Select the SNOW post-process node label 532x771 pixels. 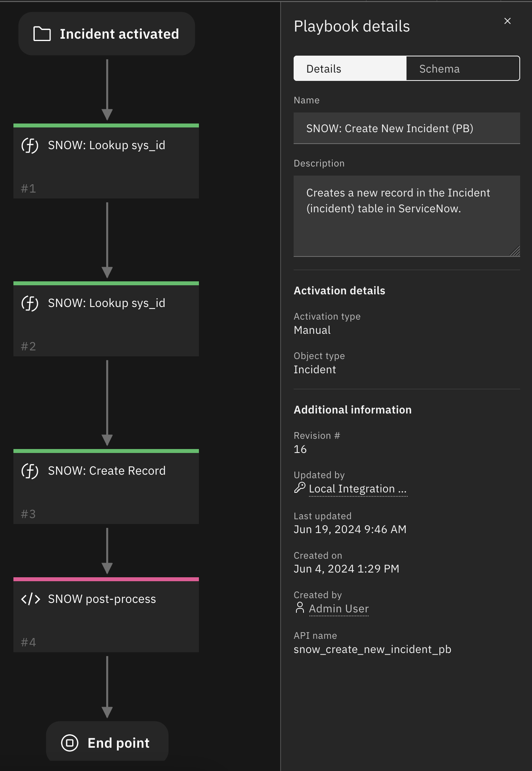[102, 599]
